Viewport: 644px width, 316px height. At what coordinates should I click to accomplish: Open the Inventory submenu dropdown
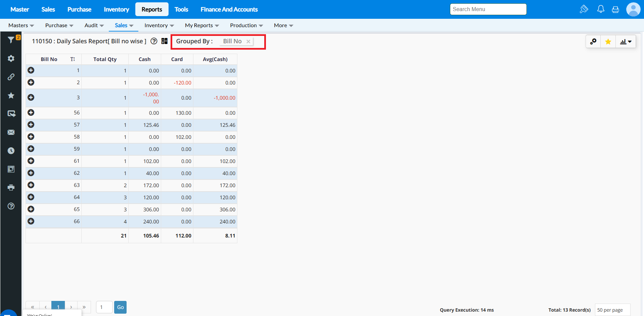pyautogui.click(x=159, y=25)
